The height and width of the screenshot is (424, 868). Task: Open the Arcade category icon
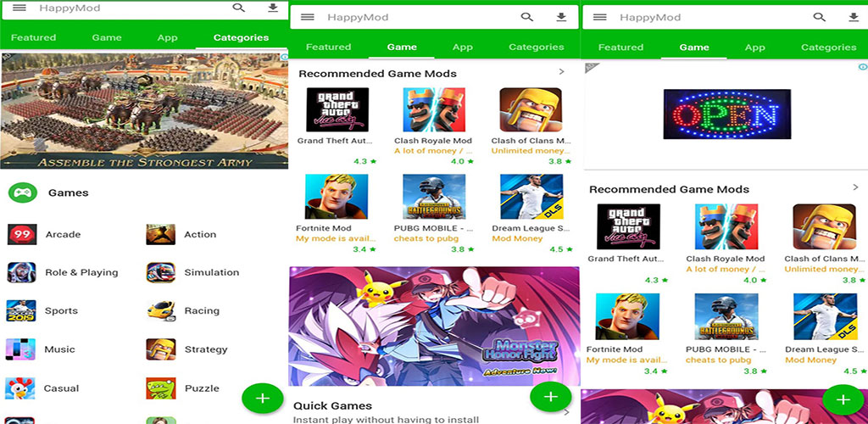coord(21,235)
